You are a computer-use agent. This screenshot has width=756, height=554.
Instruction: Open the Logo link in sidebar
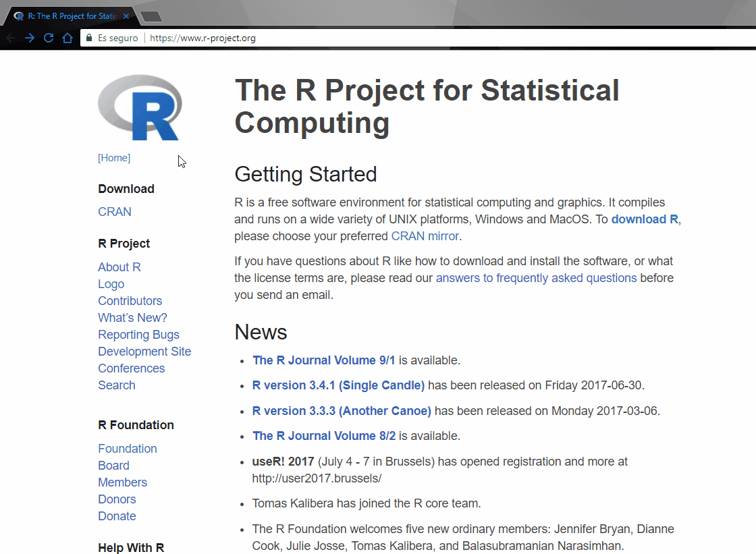pyautogui.click(x=111, y=284)
